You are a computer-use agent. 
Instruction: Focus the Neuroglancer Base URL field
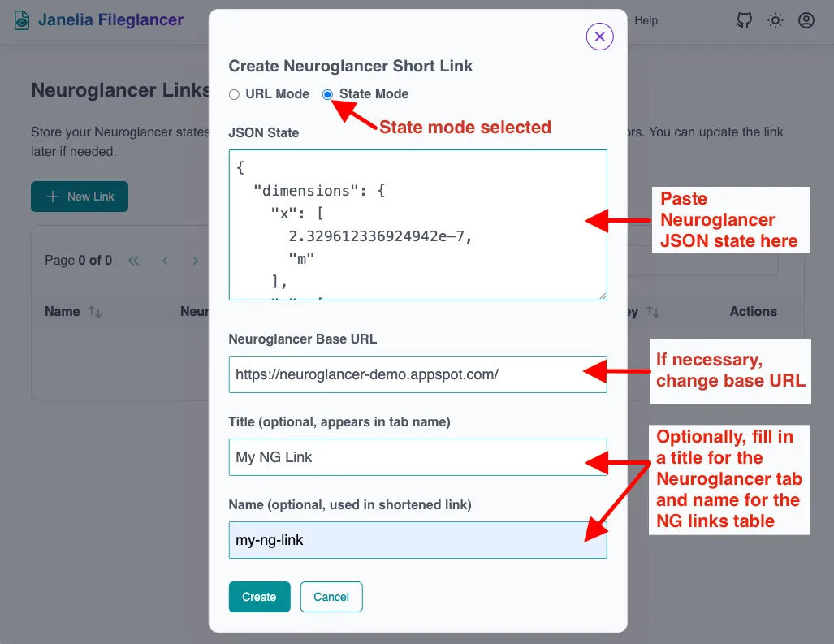417,374
